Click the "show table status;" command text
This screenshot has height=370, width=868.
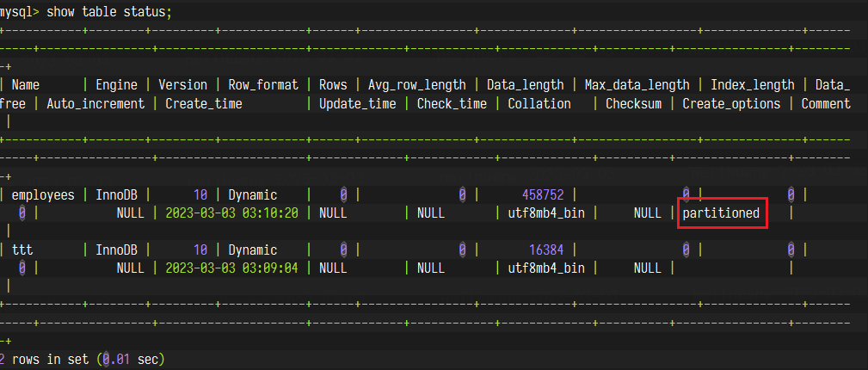(x=109, y=12)
